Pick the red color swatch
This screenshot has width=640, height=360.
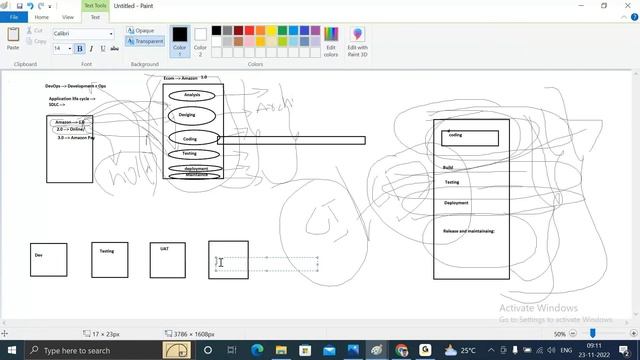coord(249,30)
